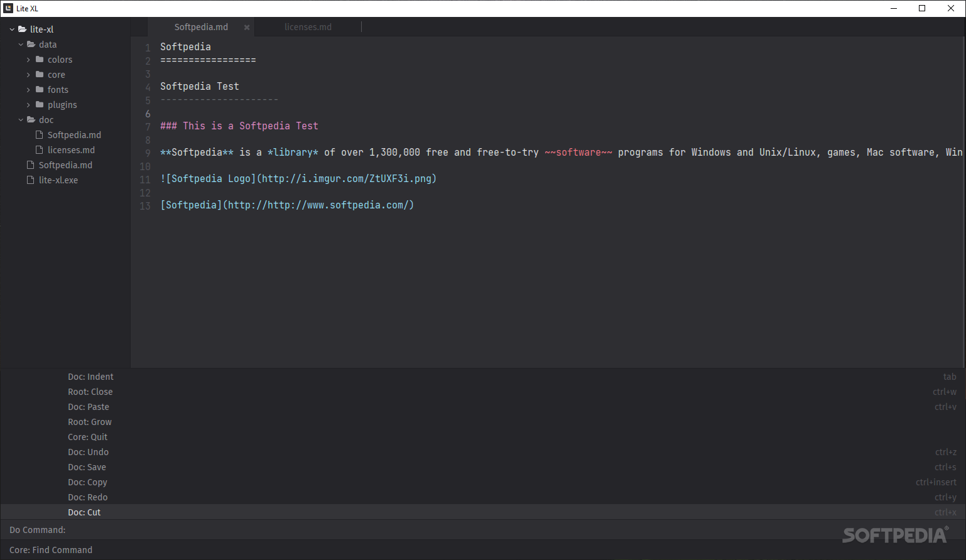Expand the core folder chevron
This screenshot has width=966, height=560.
tap(28, 75)
